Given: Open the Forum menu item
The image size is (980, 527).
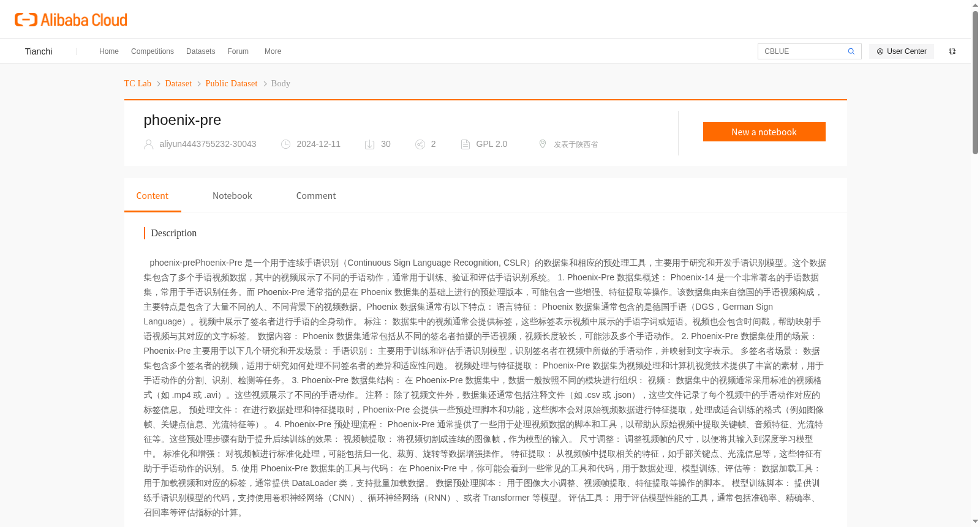Looking at the screenshot, I should click(x=238, y=51).
